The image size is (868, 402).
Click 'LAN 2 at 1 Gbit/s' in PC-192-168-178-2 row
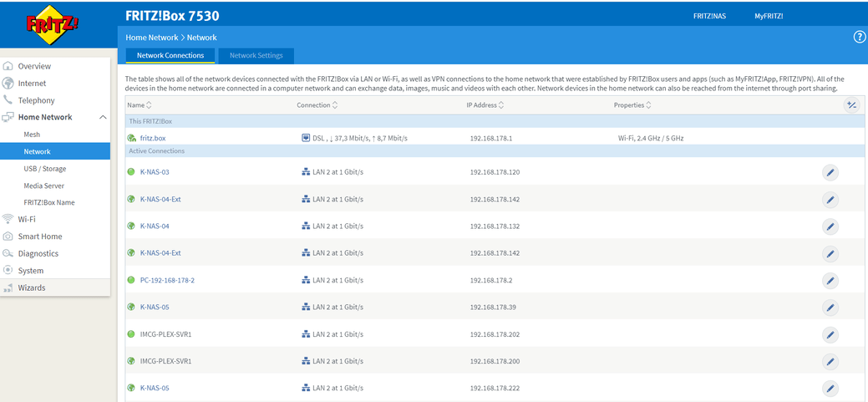point(338,280)
